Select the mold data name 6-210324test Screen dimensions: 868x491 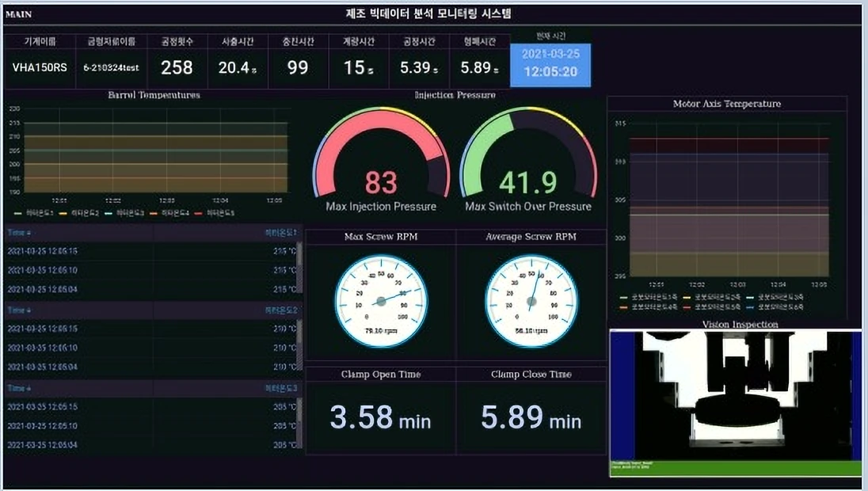pos(111,67)
